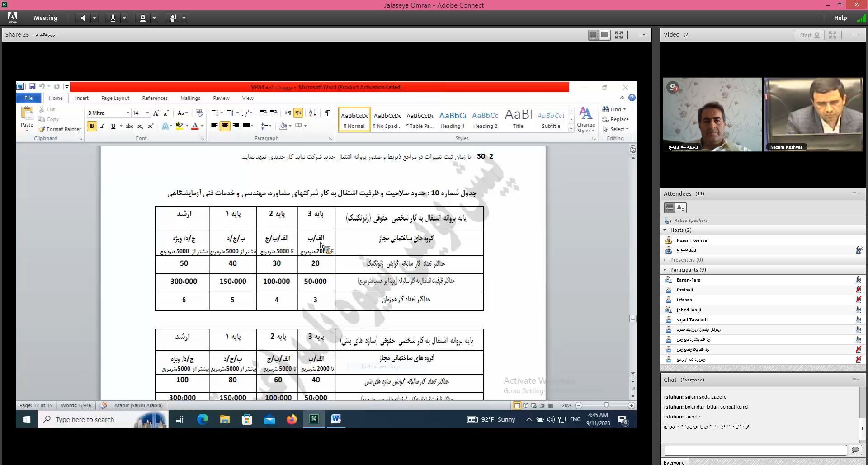The image size is (868, 465).
Task: Toggle Italic formatting
Action: [x=103, y=126]
